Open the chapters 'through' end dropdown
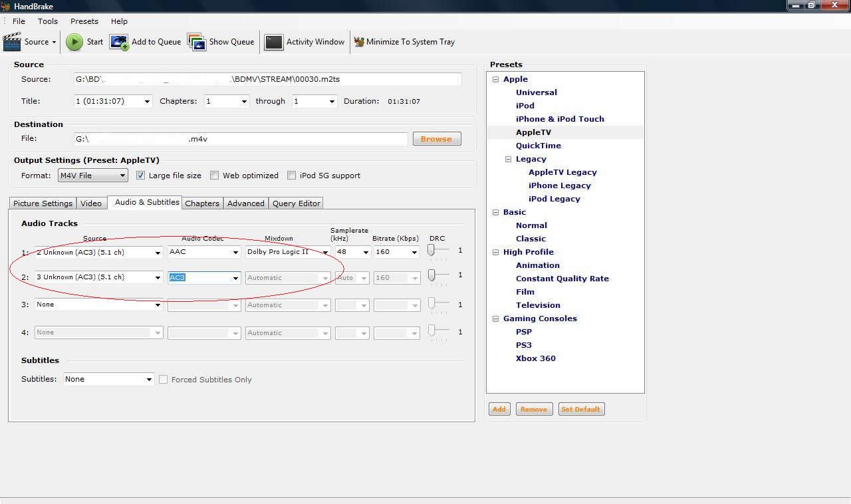The image size is (851, 504). [x=314, y=101]
